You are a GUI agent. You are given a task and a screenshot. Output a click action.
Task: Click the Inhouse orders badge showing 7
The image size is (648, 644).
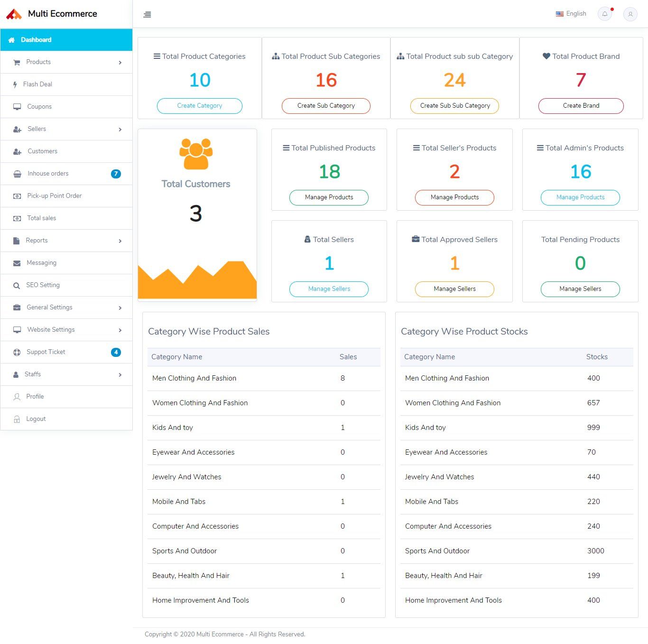116,174
